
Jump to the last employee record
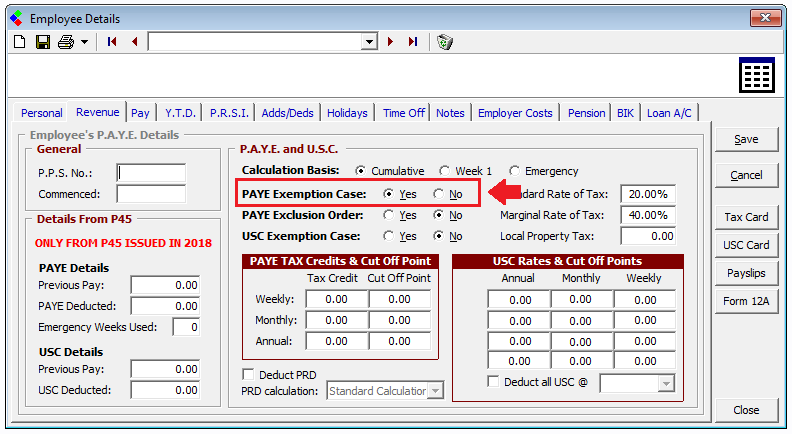(413, 42)
